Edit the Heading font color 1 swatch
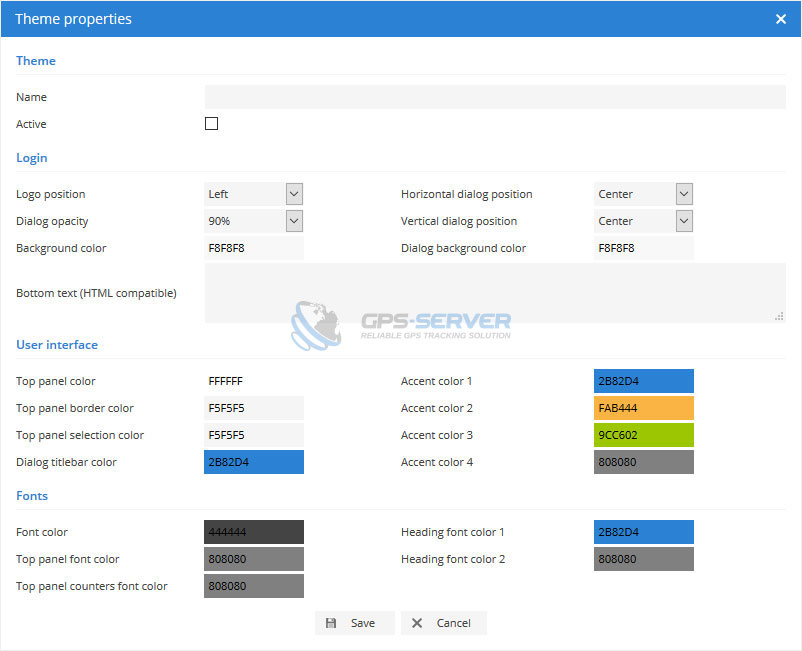Screen dimensions: 802x651 click(643, 532)
